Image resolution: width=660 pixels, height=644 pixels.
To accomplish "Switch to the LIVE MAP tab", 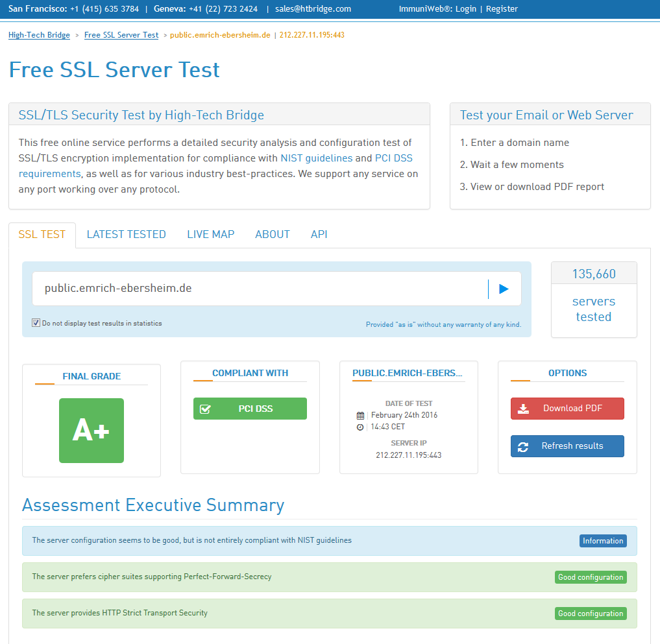I will click(x=211, y=234).
